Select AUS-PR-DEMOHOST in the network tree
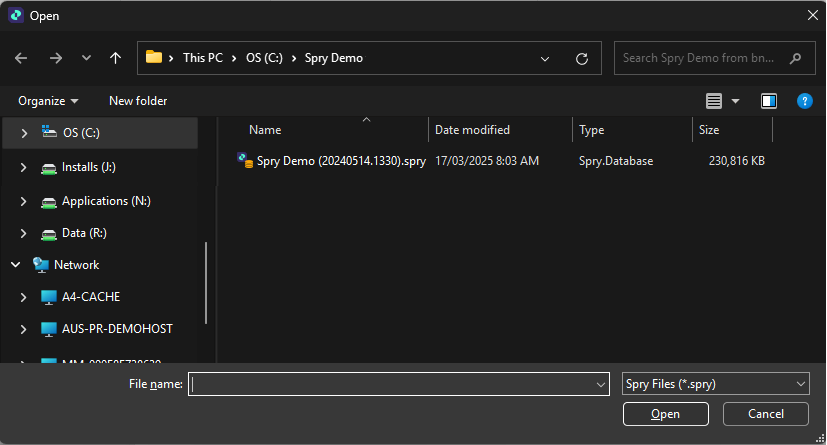The height and width of the screenshot is (445, 827). 116,329
